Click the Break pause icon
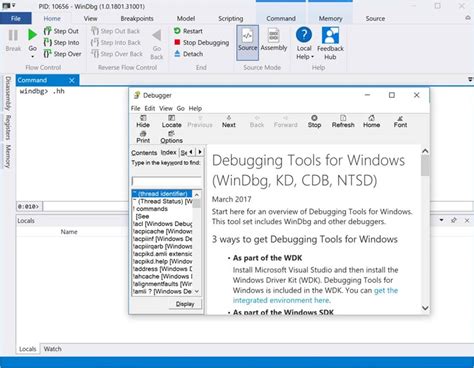The image size is (474, 368). (13, 35)
